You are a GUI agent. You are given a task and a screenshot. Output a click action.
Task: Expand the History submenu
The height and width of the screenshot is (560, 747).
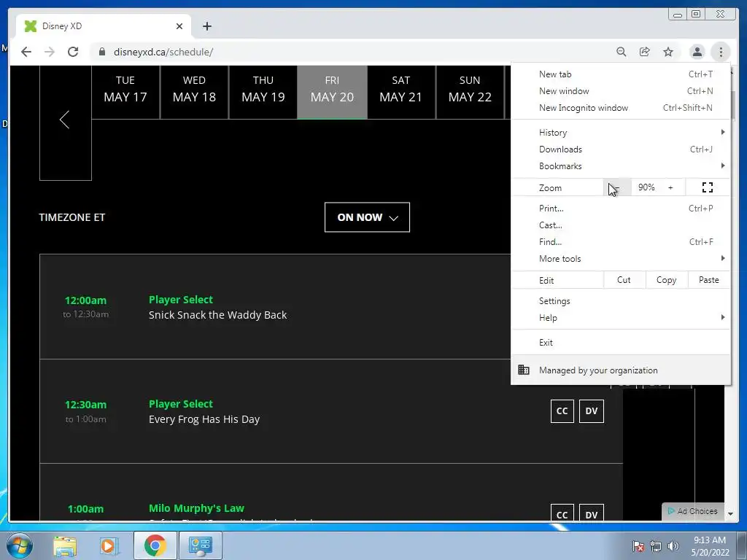click(621, 133)
